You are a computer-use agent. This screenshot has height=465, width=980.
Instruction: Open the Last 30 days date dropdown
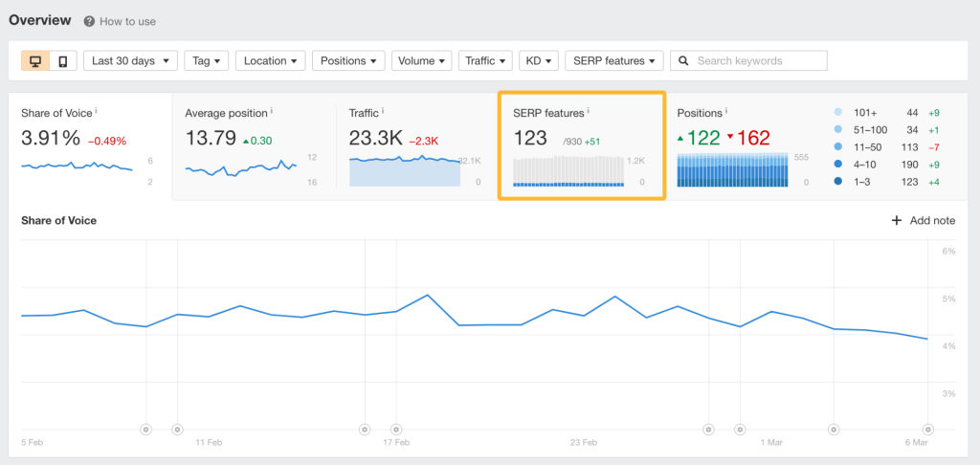[133, 61]
